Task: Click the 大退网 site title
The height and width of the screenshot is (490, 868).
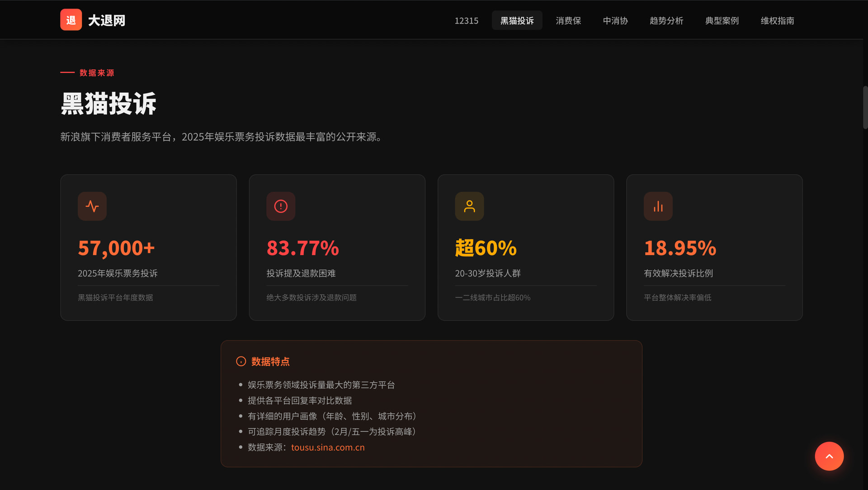Action: click(x=107, y=21)
